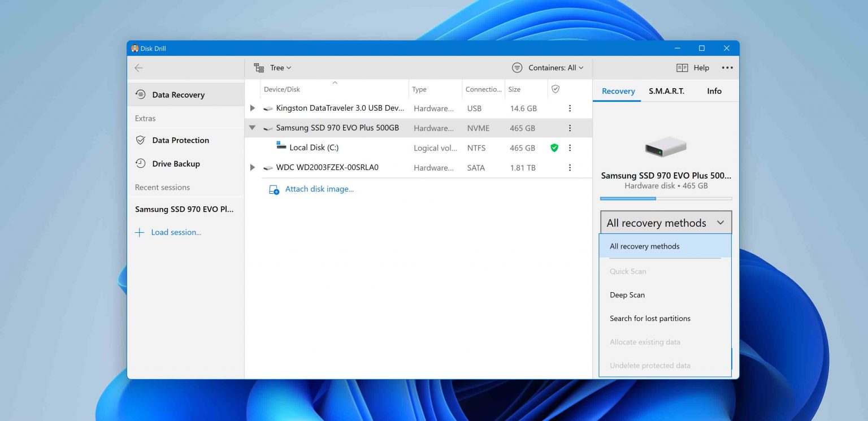Click the Containers filter icon
This screenshot has width=868, height=421.
pos(516,67)
